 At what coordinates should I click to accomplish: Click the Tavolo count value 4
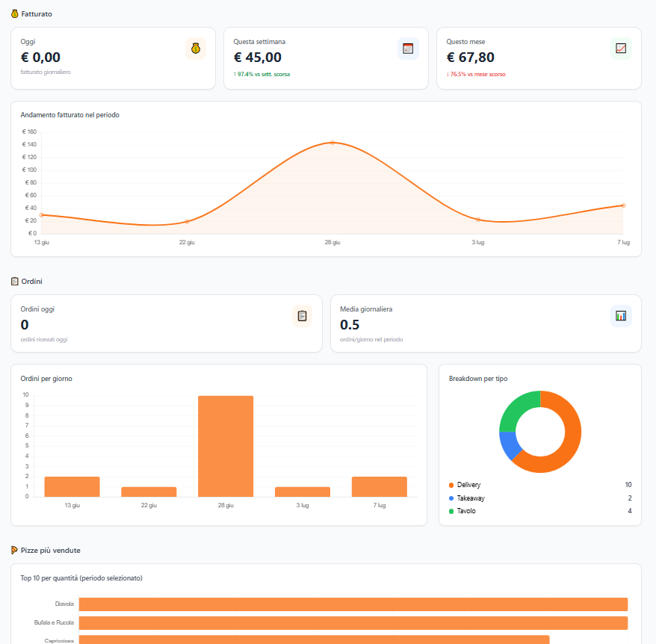pyautogui.click(x=630, y=511)
